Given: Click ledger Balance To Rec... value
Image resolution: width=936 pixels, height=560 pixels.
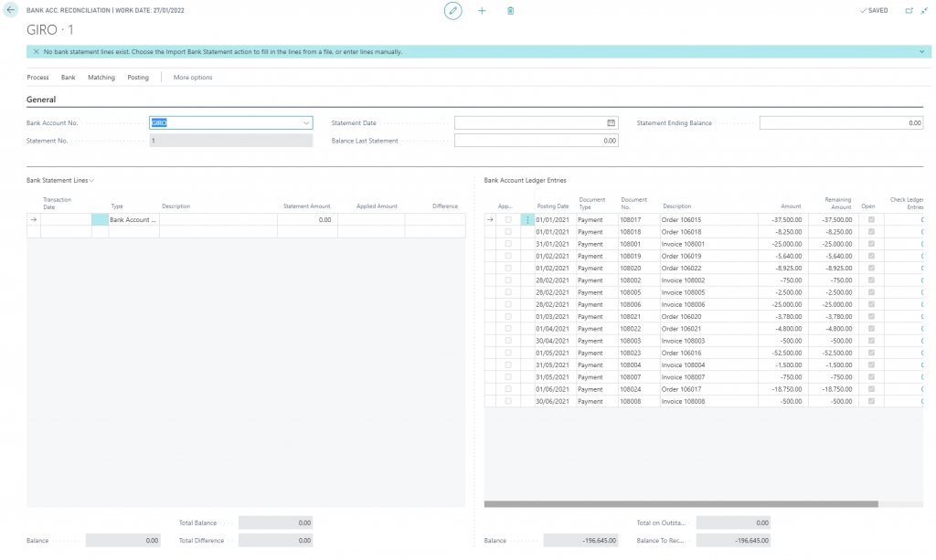Looking at the screenshot, I should click(733, 541).
